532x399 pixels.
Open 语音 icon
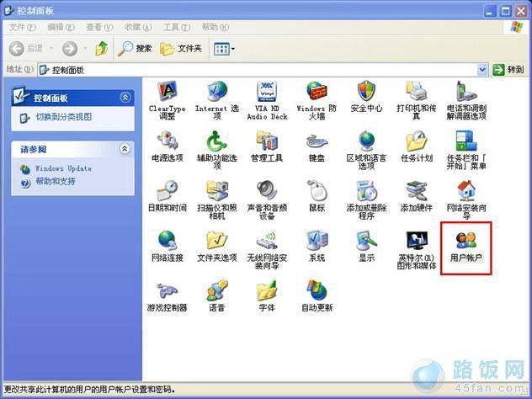pyautogui.click(x=217, y=290)
